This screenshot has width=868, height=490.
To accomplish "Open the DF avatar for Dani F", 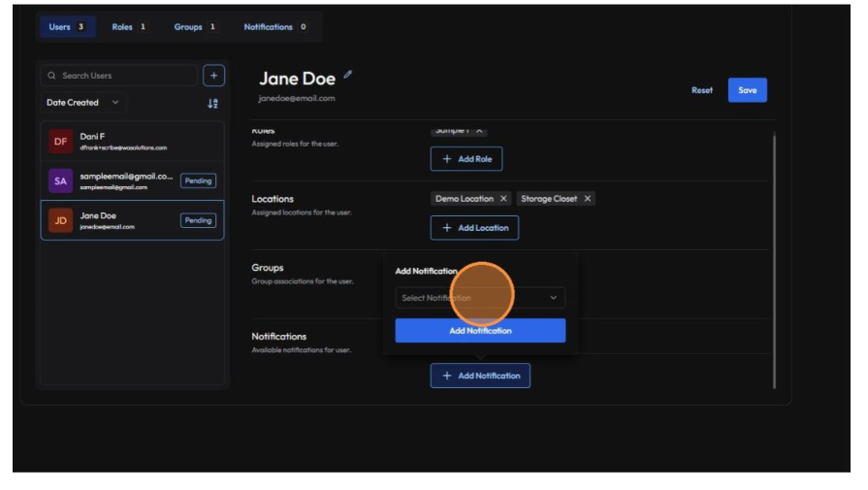I will pyautogui.click(x=60, y=142).
